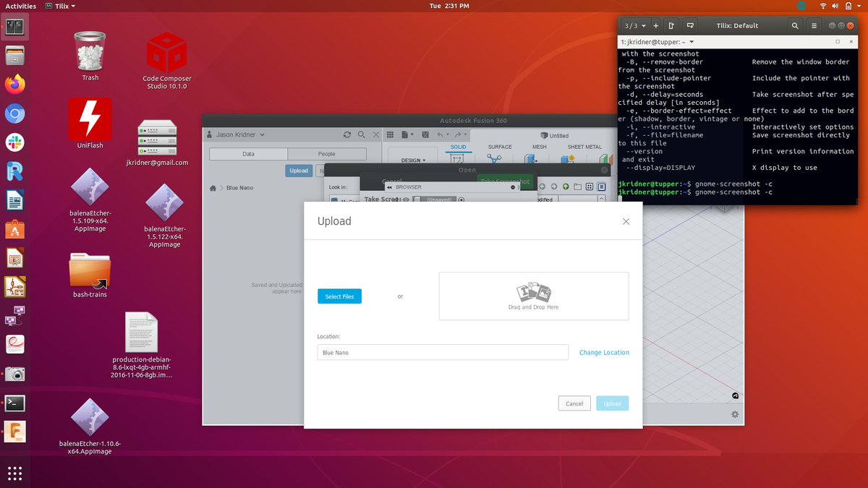Add a new Tilix session with plus

point(656,25)
